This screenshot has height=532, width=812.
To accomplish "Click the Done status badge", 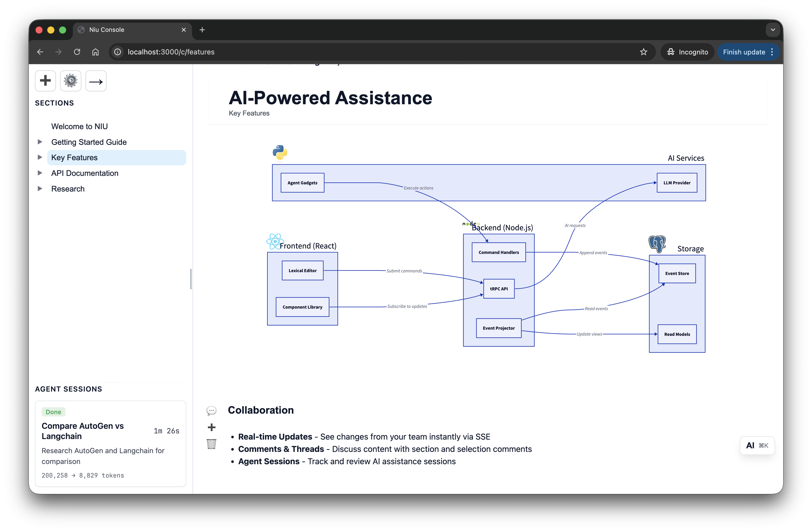I will coord(54,412).
